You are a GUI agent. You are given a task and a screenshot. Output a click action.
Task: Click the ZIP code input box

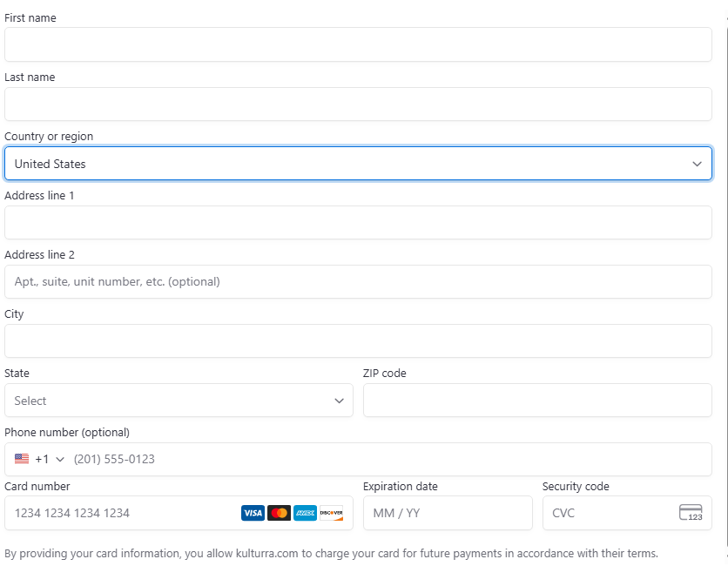537,401
